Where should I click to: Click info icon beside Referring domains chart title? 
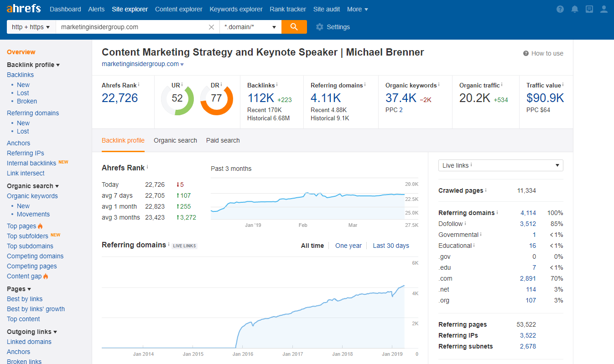169,244
